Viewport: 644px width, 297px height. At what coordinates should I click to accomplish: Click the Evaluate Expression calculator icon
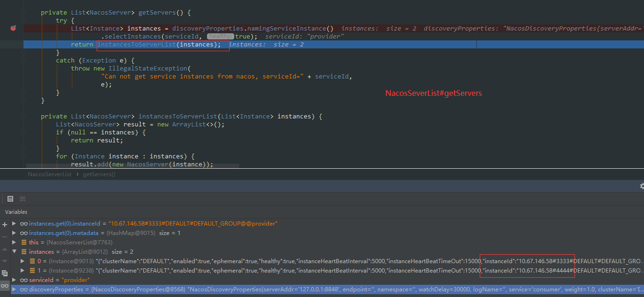[x=10, y=199]
